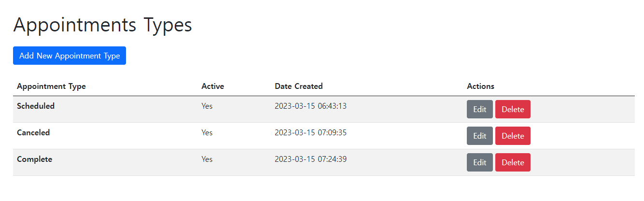
Task: Click the Active value for Complete
Action: coord(207,159)
